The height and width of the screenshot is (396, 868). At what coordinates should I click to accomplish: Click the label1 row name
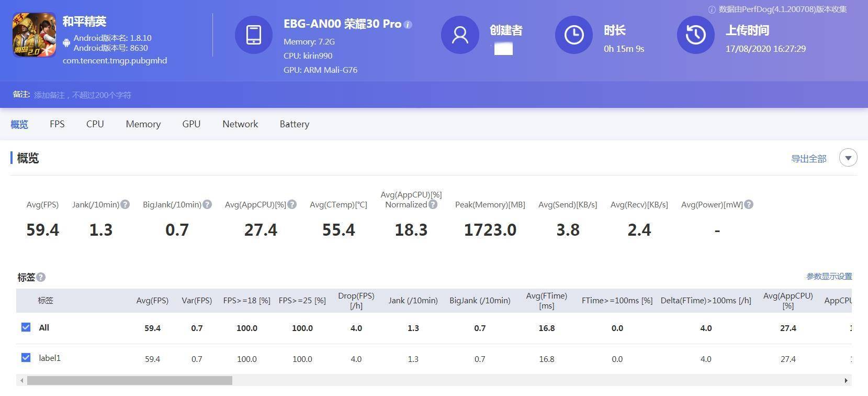click(x=50, y=358)
